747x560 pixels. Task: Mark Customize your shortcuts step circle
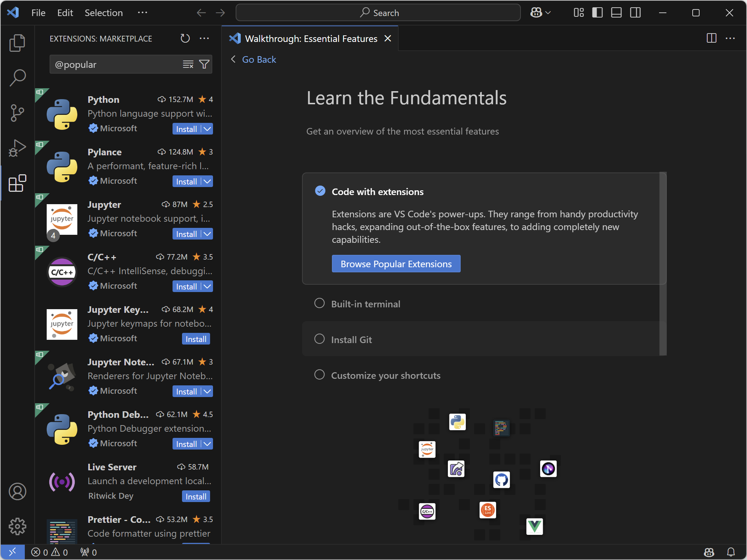click(320, 375)
